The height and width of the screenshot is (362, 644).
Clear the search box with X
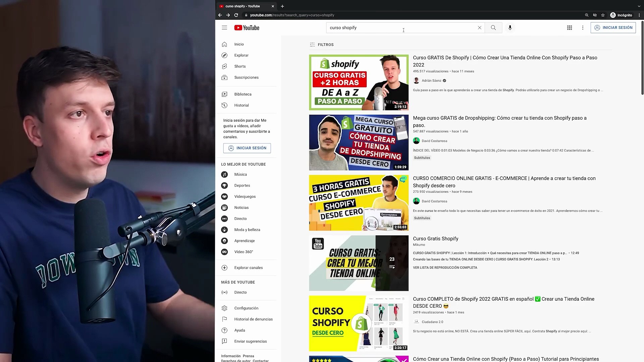pyautogui.click(x=479, y=28)
